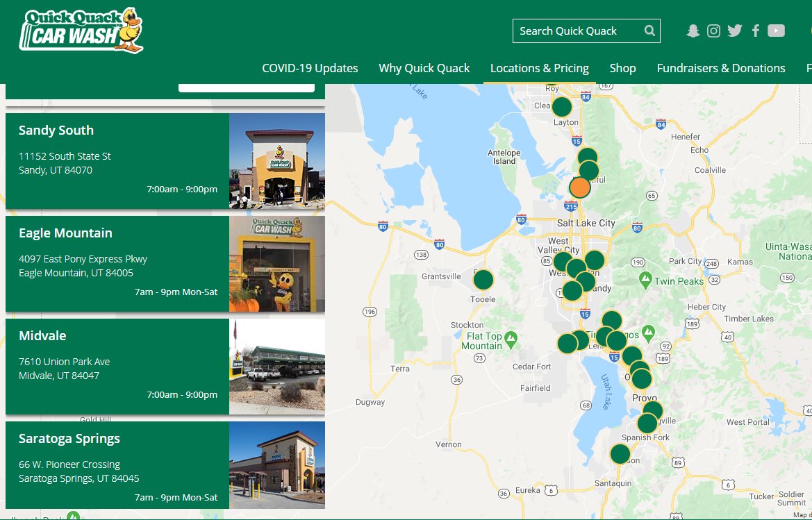The height and width of the screenshot is (520, 812).
Task: Click the Quick Quack Car Wash logo
Action: point(81,31)
